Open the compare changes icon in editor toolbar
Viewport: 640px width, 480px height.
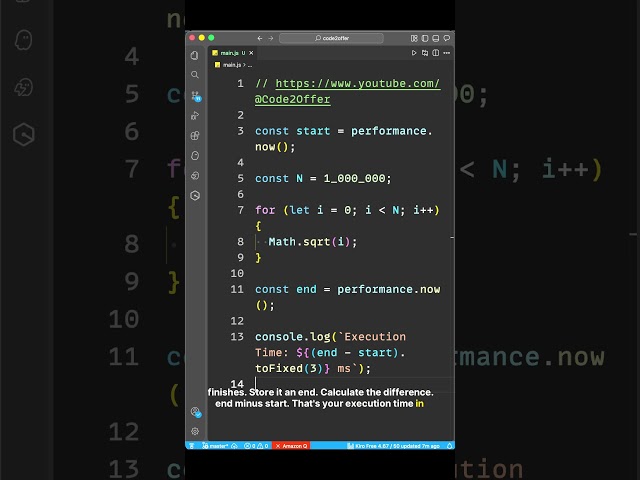(425, 53)
